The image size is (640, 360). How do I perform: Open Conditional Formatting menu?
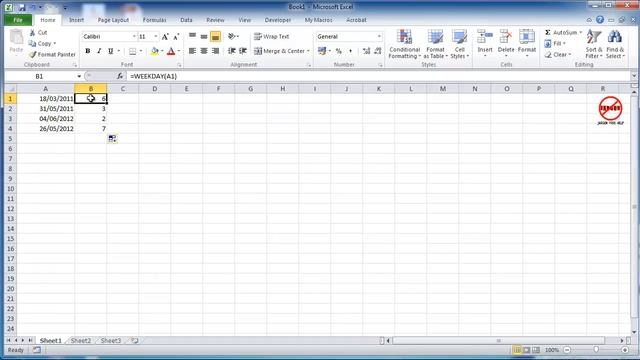tap(404, 44)
